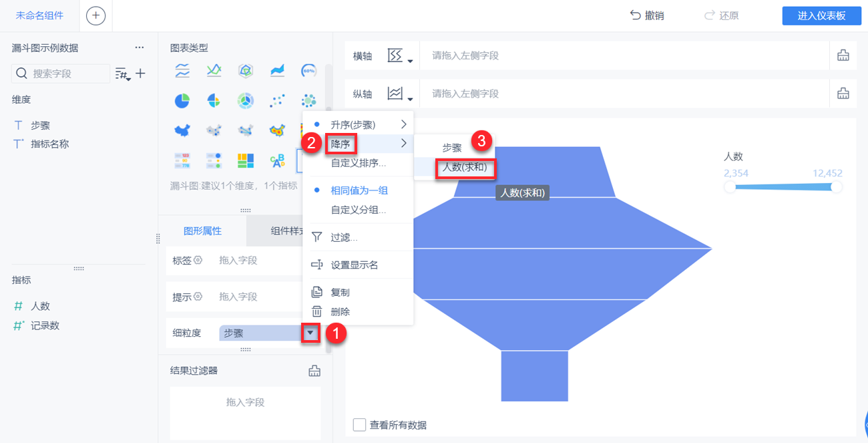Image resolution: width=868 pixels, height=443 pixels.
Task: Open 自定义分组 menu entry
Action: pos(359,210)
